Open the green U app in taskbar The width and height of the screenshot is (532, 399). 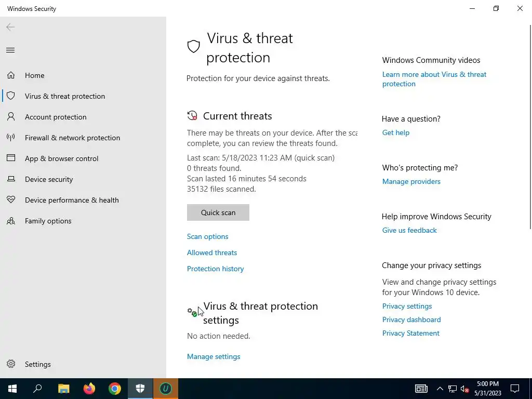(166, 389)
